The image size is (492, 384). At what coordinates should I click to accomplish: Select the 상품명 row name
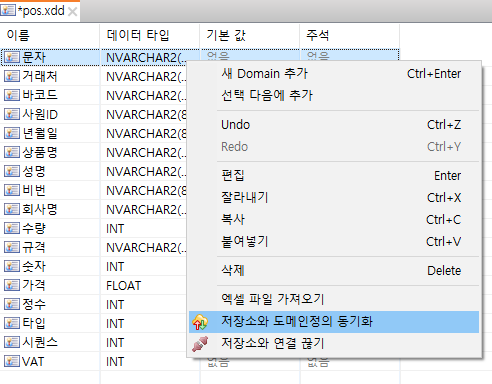pos(40,152)
